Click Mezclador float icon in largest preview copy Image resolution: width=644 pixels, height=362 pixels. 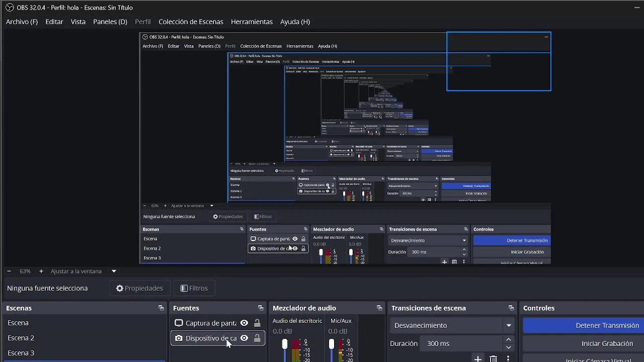click(381, 229)
